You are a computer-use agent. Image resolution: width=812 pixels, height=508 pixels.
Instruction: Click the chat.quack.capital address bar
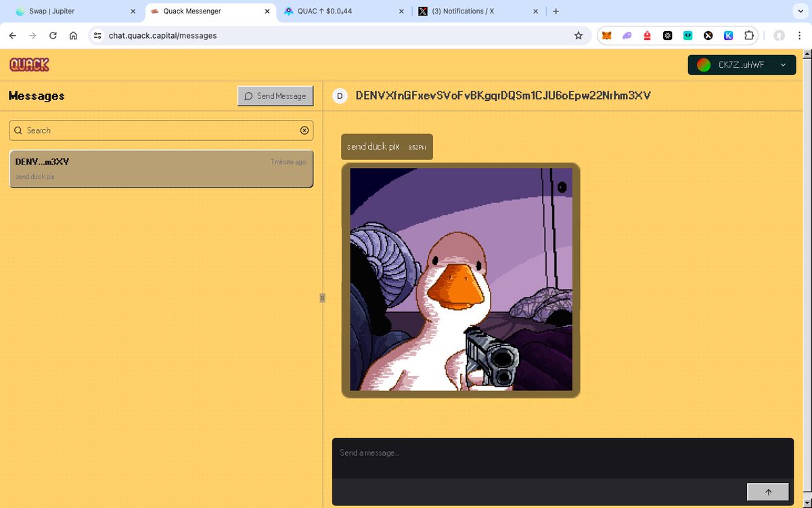click(x=338, y=35)
